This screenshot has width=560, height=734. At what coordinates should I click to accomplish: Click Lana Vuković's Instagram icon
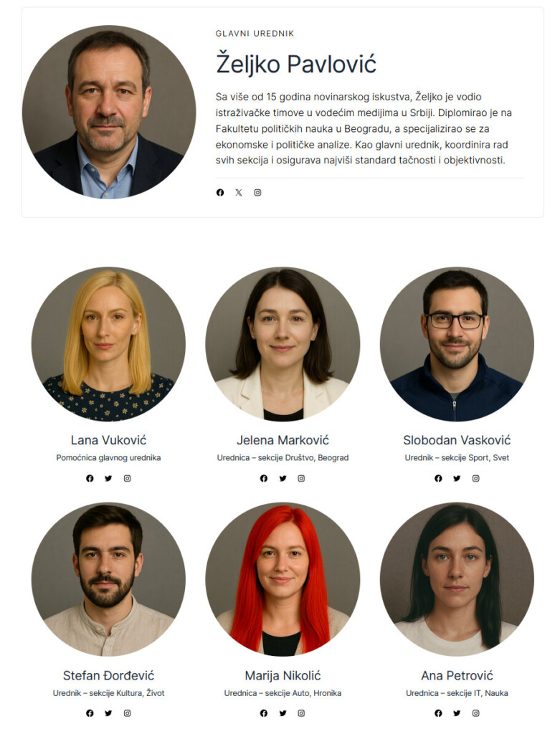pos(128,478)
